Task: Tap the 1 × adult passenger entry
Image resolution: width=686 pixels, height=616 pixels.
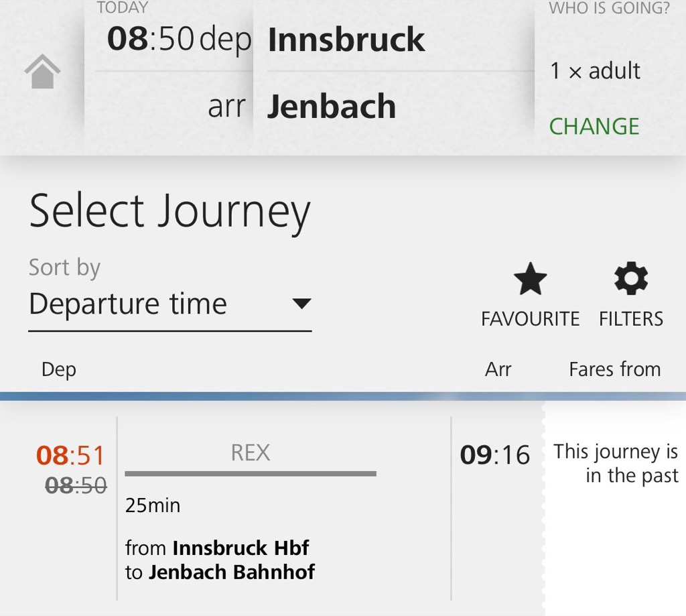Action: (595, 71)
